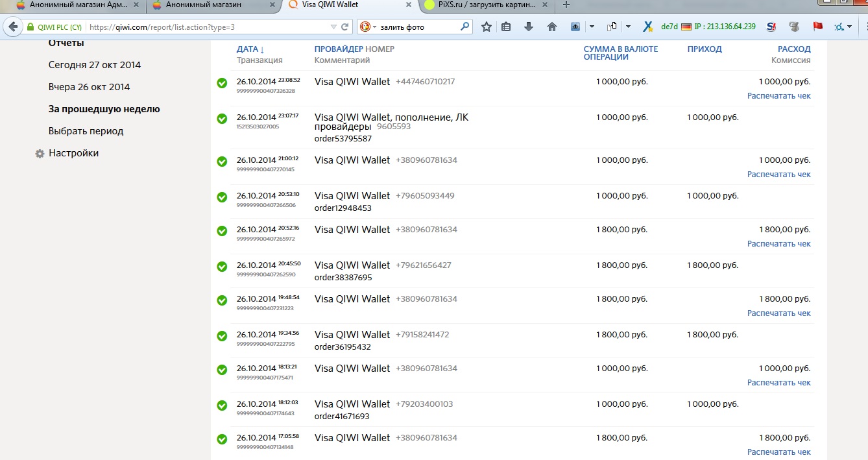Click Распечатать чек for the 23:08:52 transaction
868x460 pixels.
click(x=779, y=96)
